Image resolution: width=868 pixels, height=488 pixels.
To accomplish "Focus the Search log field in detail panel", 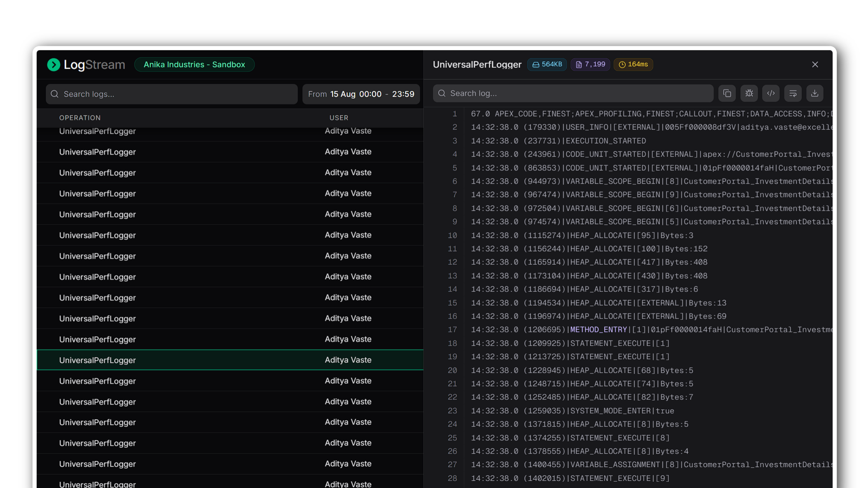I will (573, 94).
